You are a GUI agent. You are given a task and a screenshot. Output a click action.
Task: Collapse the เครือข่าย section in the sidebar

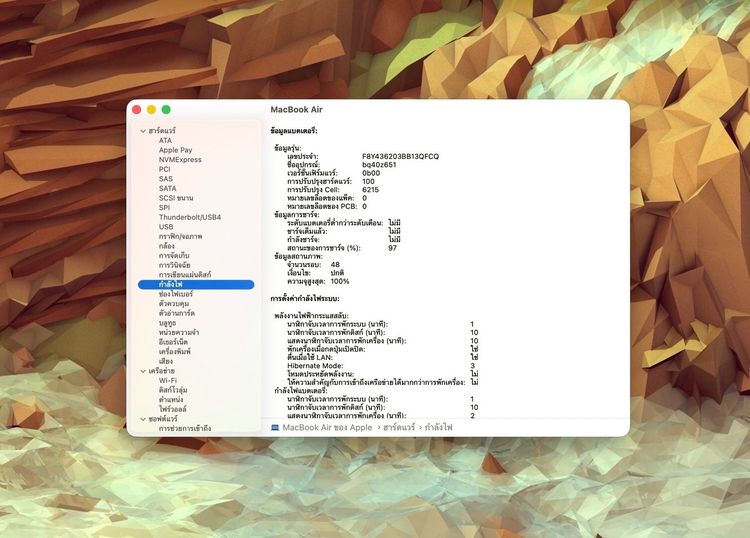(x=142, y=370)
